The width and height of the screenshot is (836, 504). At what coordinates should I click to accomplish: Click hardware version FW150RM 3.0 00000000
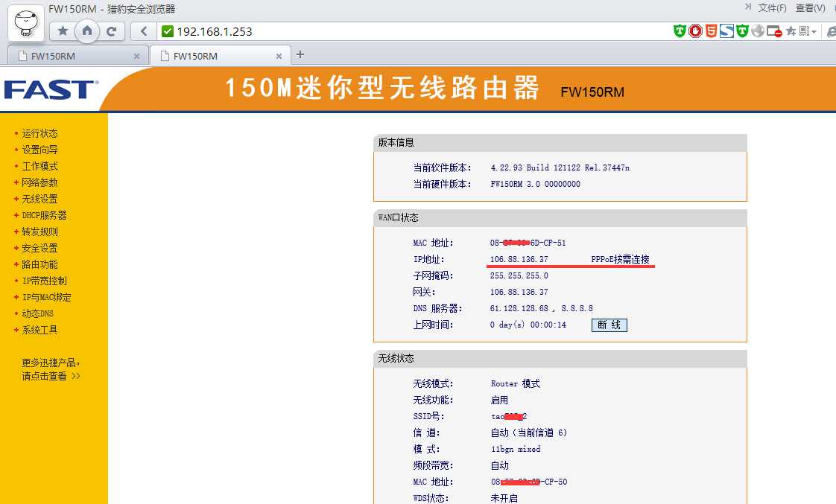(535, 184)
